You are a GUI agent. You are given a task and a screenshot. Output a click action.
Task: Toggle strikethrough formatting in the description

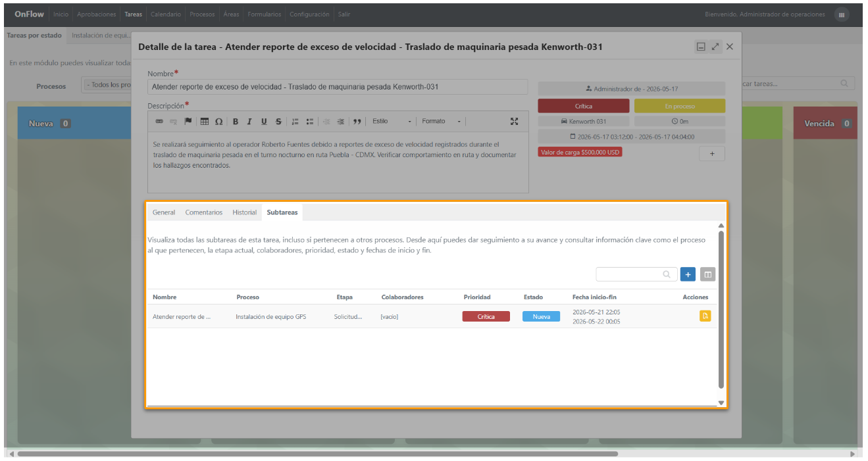tap(278, 122)
